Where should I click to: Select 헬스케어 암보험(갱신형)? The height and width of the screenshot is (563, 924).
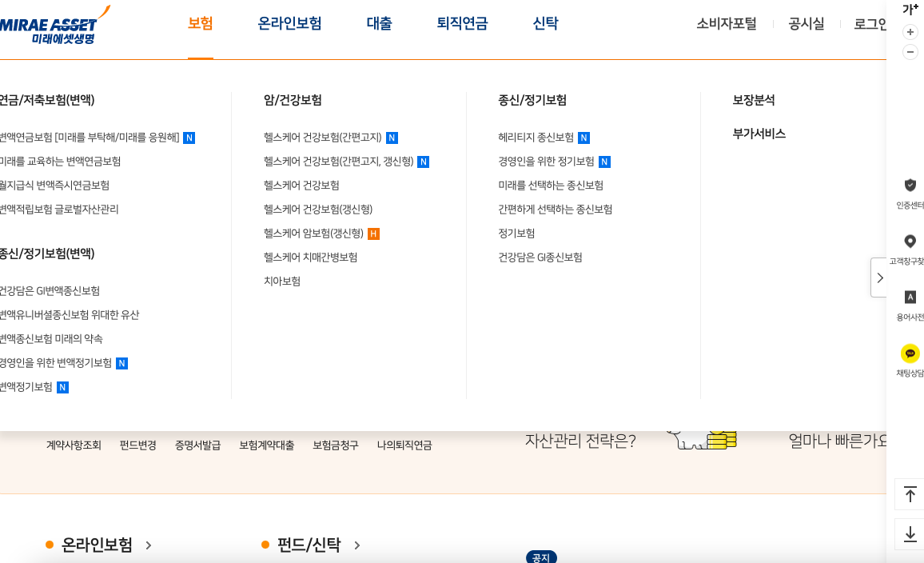point(313,234)
